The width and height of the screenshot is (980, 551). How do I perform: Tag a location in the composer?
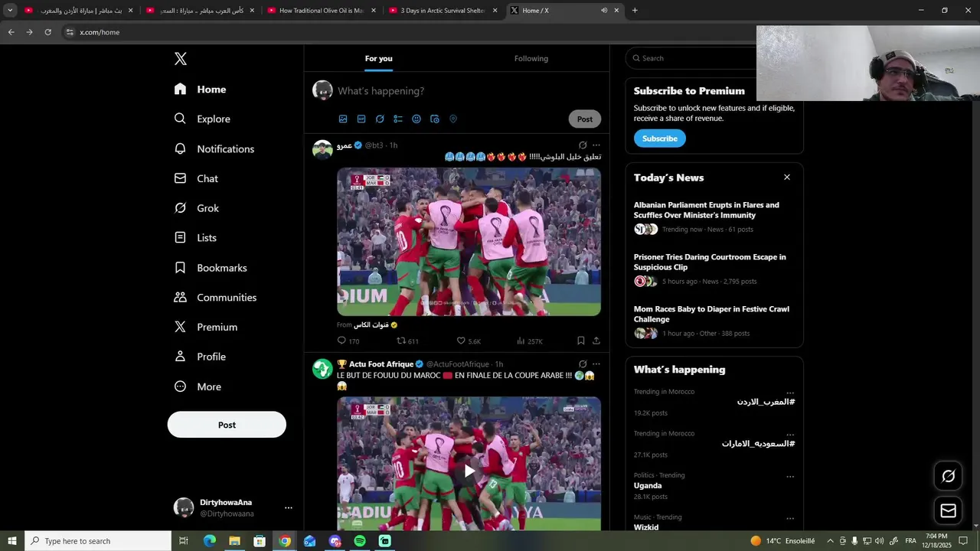pos(453,119)
